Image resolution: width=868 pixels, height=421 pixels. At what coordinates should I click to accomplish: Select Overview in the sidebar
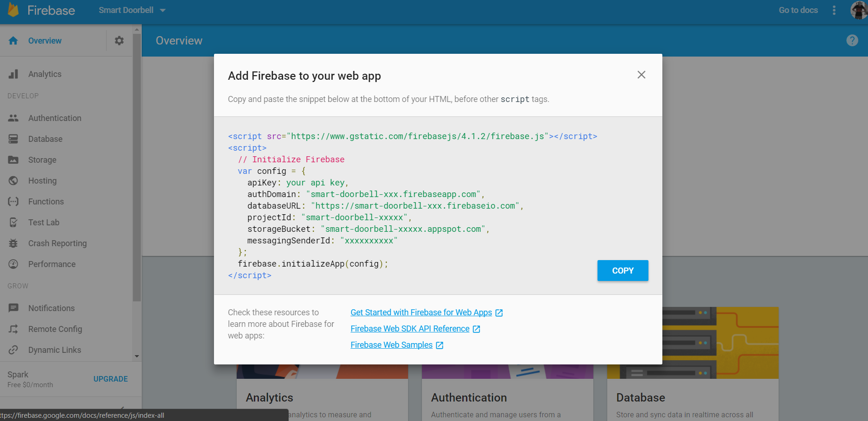click(45, 41)
